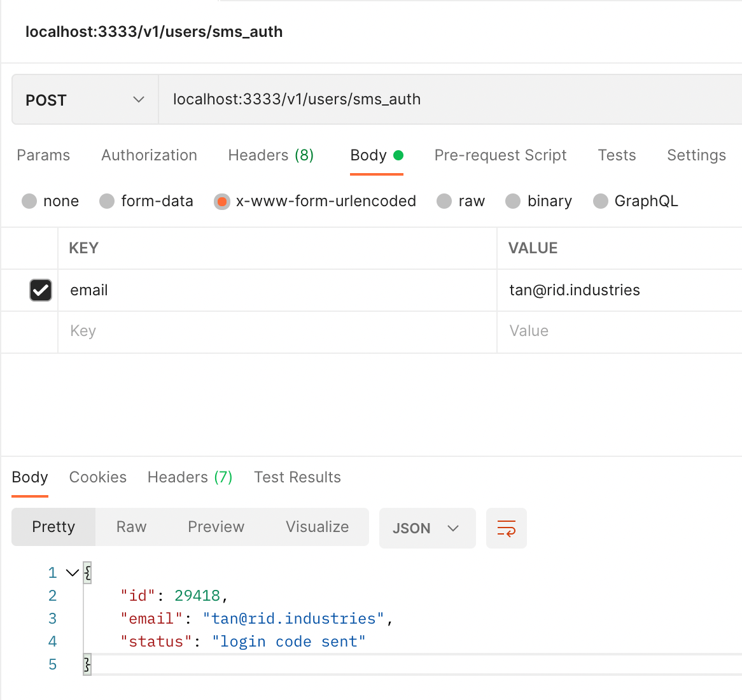Click the "email" response line
This screenshot has height=700, width=742.
click(x=256, y=619)
